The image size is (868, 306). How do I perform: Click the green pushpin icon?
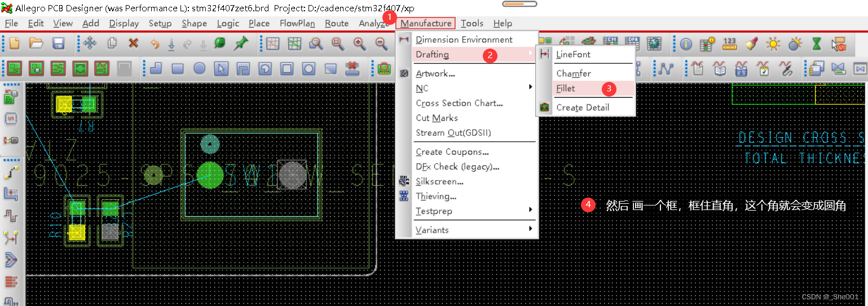click(241, 43)
